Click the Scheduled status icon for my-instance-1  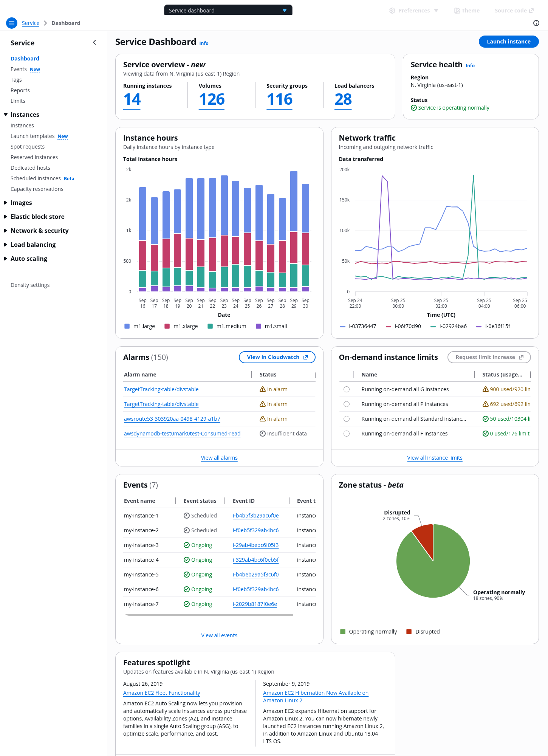pyautogui.click(x=186, y=516)
